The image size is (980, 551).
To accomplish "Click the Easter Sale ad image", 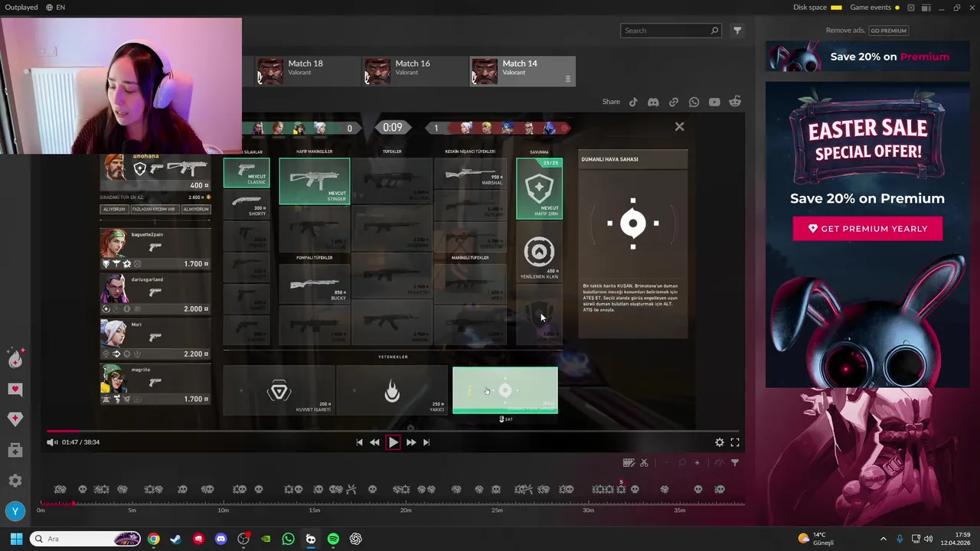I will point(867,235).
